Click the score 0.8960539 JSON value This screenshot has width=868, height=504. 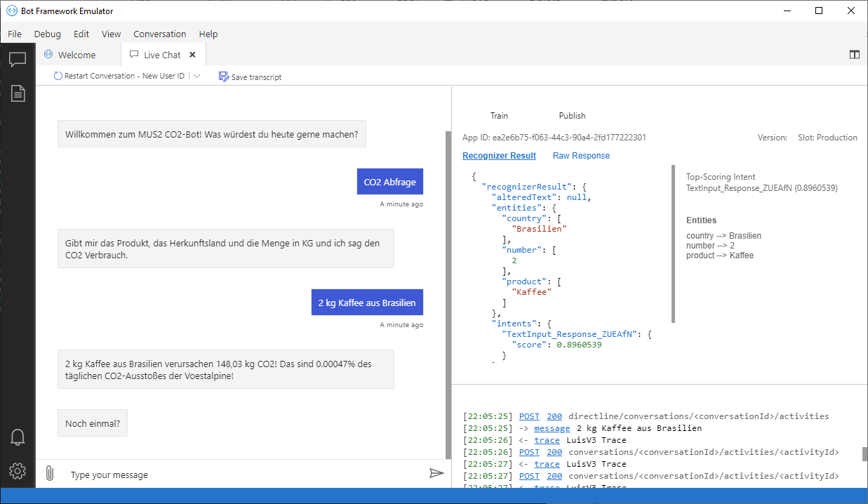pos(579,345)
